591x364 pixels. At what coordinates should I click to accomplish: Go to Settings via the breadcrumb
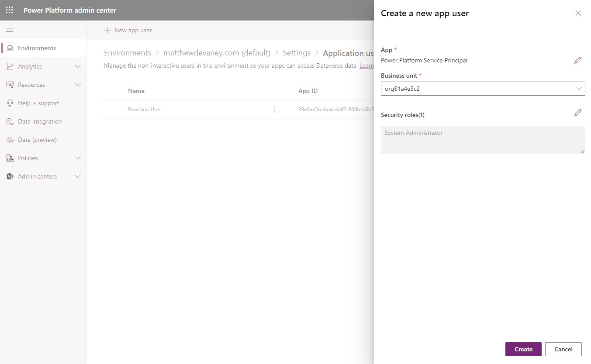coord(296,52)
